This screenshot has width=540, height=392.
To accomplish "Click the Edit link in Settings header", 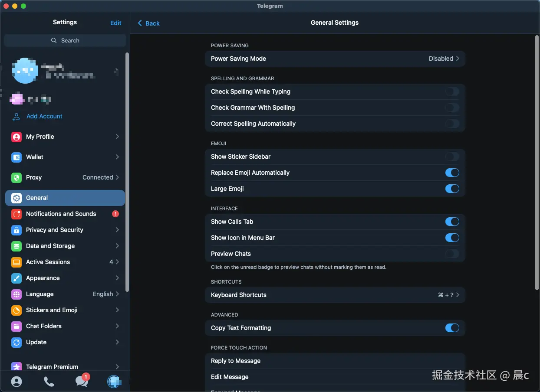I will coord(116,23).
